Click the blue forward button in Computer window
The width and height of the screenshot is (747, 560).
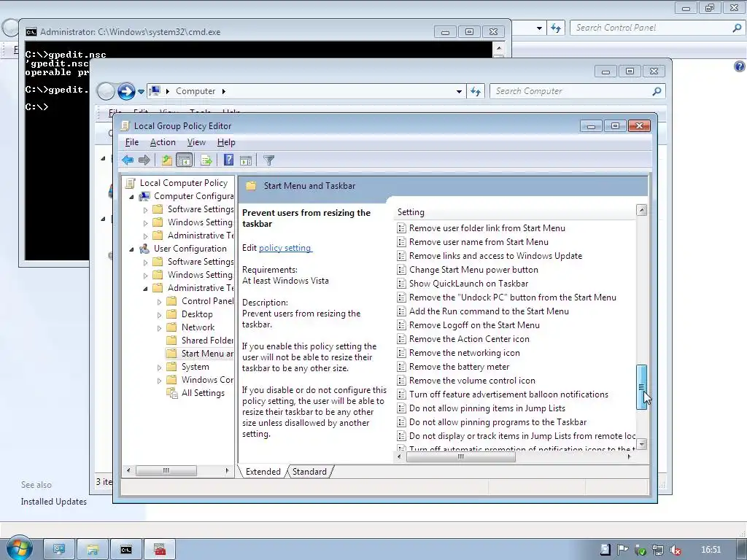pos(126,91)
